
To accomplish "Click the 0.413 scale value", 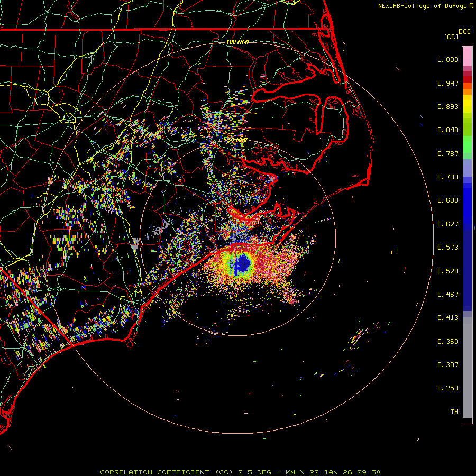I will point(448,318).
